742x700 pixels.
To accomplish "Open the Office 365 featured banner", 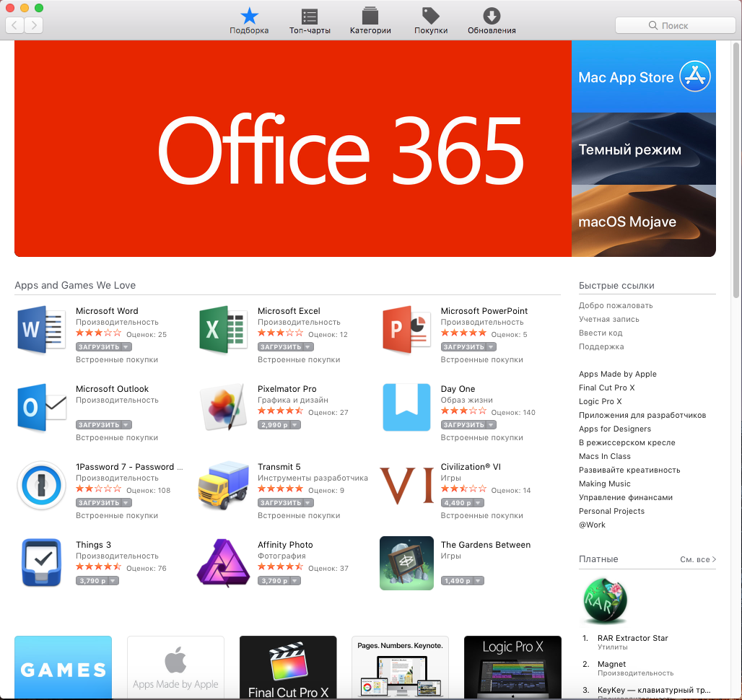I will [293, 149].
